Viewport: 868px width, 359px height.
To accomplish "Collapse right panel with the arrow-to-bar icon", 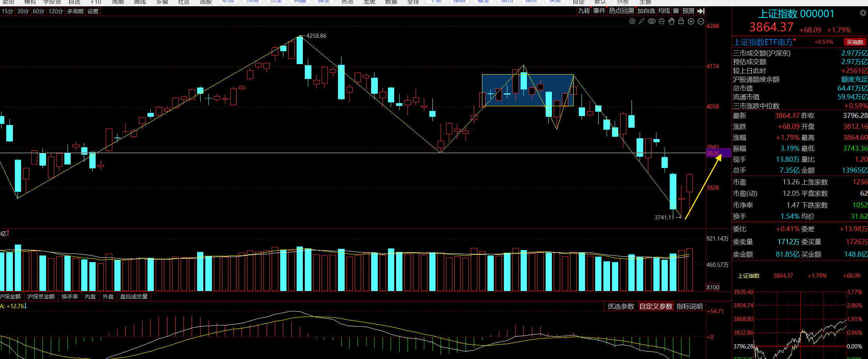I will point(701,11).
